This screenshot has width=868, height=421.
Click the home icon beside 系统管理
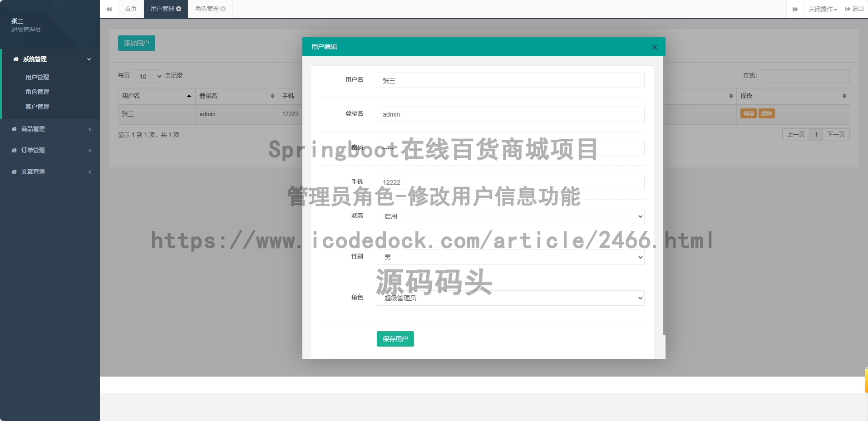[16, 59]
